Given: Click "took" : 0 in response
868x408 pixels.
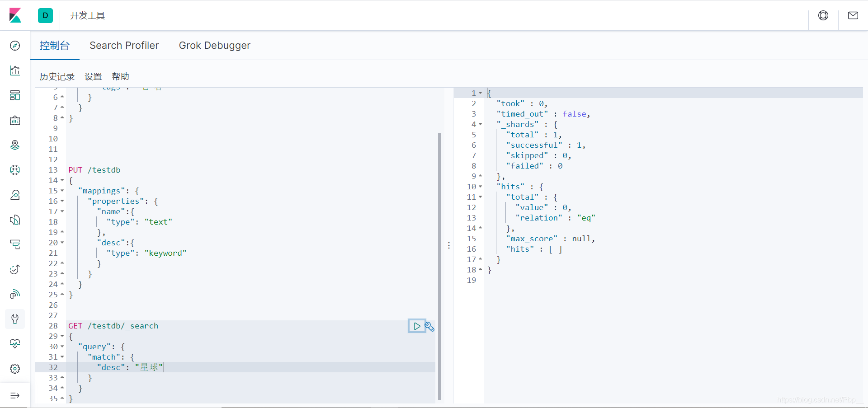Looking at the screenshot, I should [522, 103].
